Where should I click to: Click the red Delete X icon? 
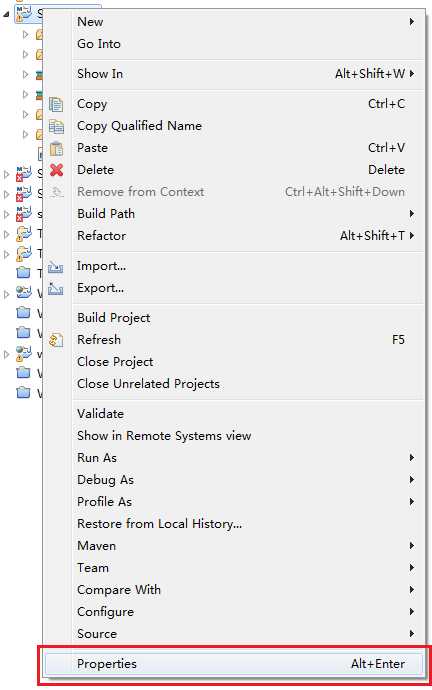[x=56, y=170]
